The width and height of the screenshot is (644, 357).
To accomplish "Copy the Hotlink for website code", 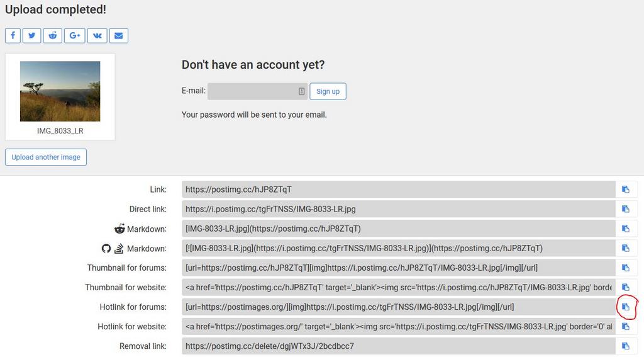I will click(x=626, y=326).
